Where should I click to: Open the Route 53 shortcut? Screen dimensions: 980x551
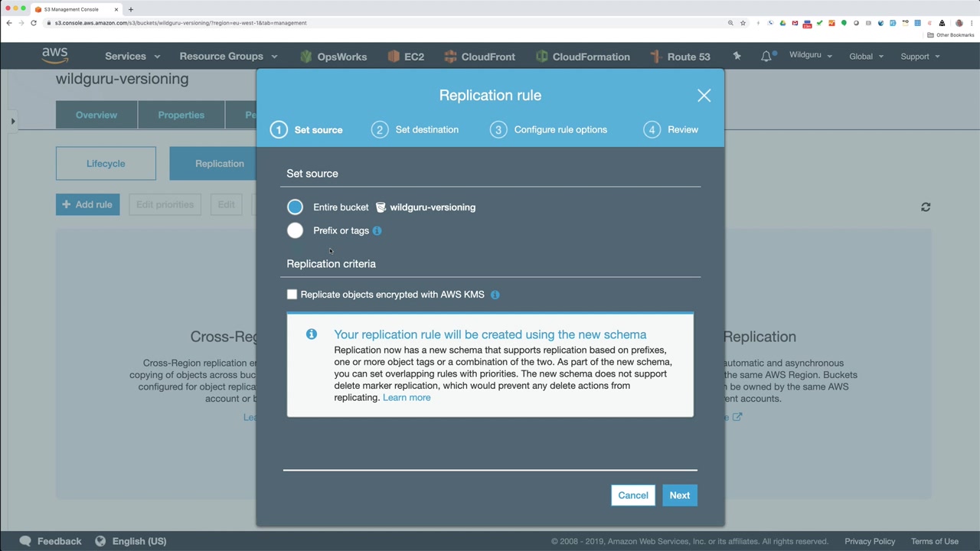[x=680, y=57]
